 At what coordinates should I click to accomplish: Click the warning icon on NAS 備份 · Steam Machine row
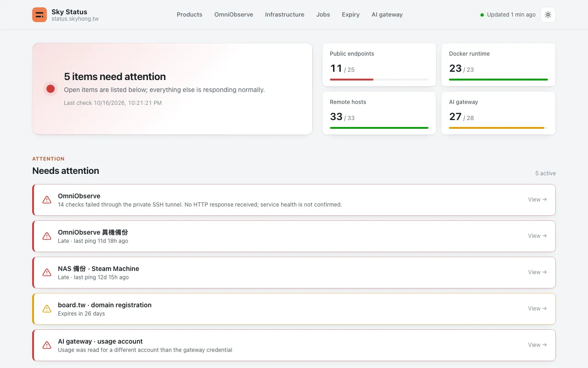click(x=47, y=272)
